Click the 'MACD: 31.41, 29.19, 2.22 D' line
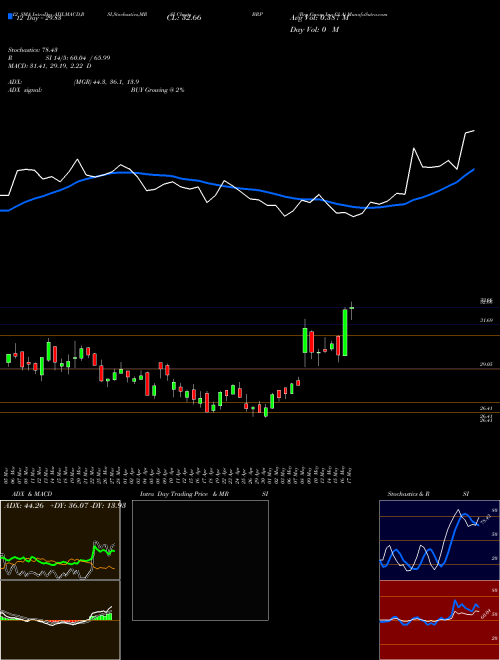This screenshot has width=500, height=660. [x=49, y=66]
